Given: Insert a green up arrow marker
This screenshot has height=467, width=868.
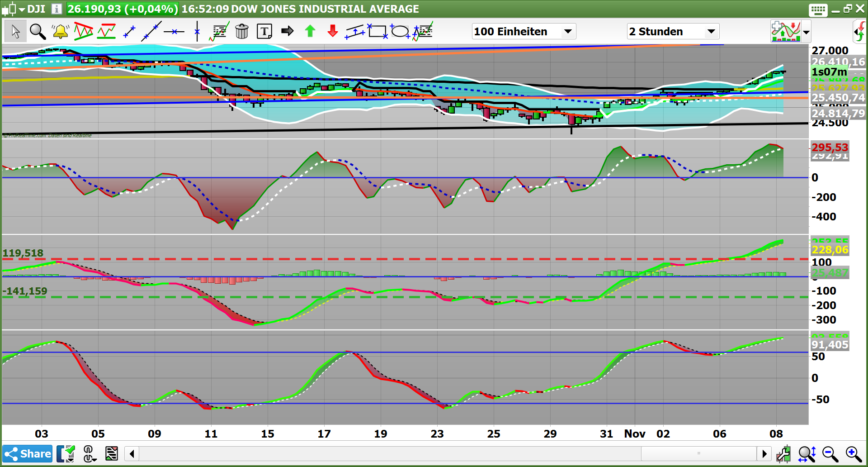Looking at the screenshot, I should click(310, 32).
